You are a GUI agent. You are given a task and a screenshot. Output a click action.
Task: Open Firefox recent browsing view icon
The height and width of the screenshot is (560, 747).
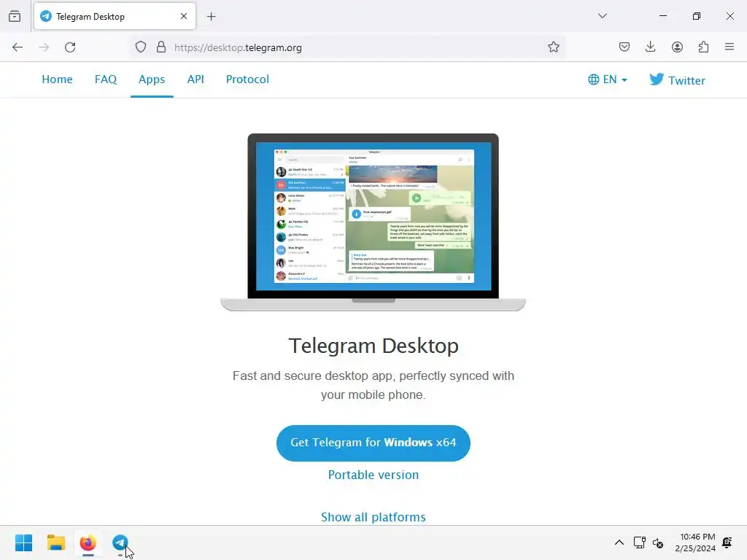coord(15,16)
